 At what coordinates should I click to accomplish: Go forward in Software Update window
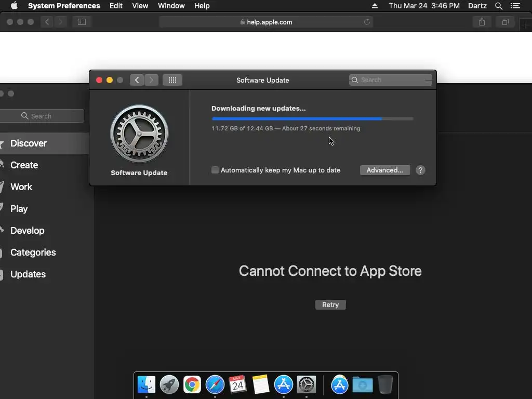tap(151, 80)
